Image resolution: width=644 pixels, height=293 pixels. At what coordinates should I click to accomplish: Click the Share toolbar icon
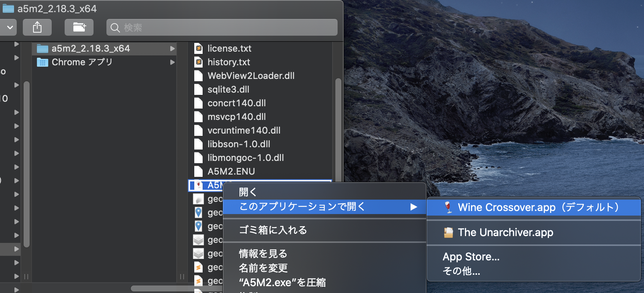point(37,27)
